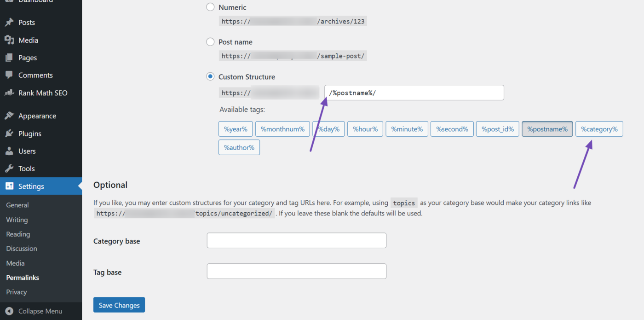The width and height of the screenshot is (644, 320).
Task: Insert the %category% tag
Action: point(599,129)
